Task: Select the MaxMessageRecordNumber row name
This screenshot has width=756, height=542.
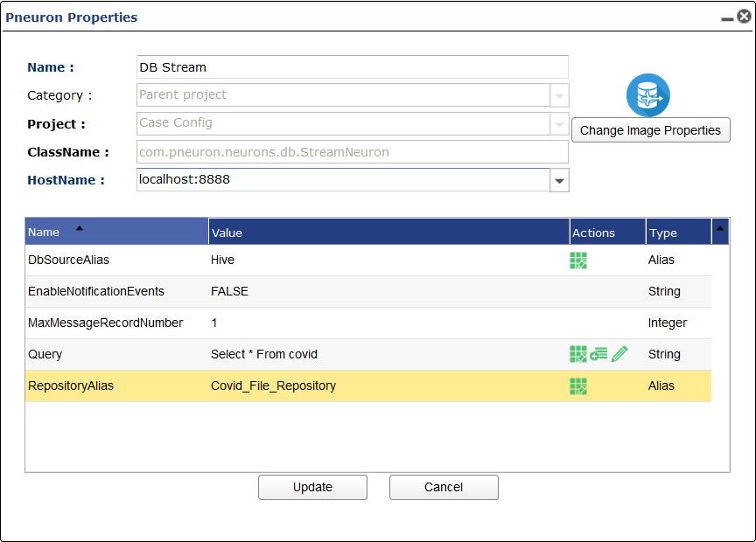Action: pos(105,323)
